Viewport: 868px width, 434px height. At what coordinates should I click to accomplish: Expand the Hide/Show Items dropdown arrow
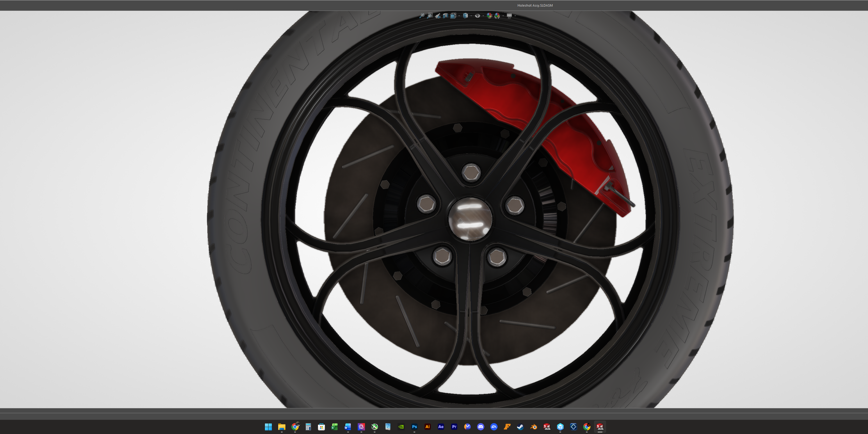(483, 16)
